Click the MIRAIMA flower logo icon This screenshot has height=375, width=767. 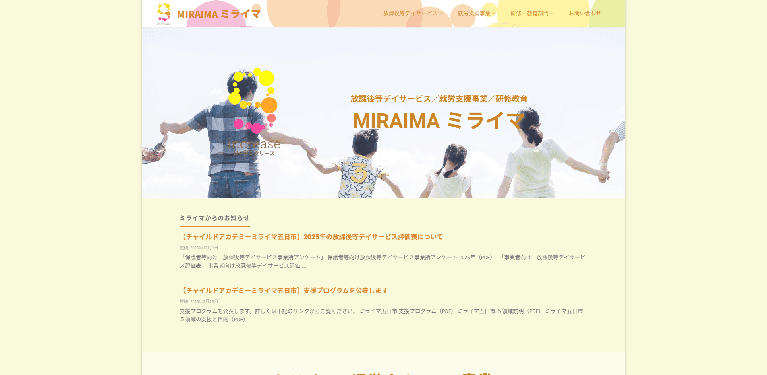coord(163,13)
